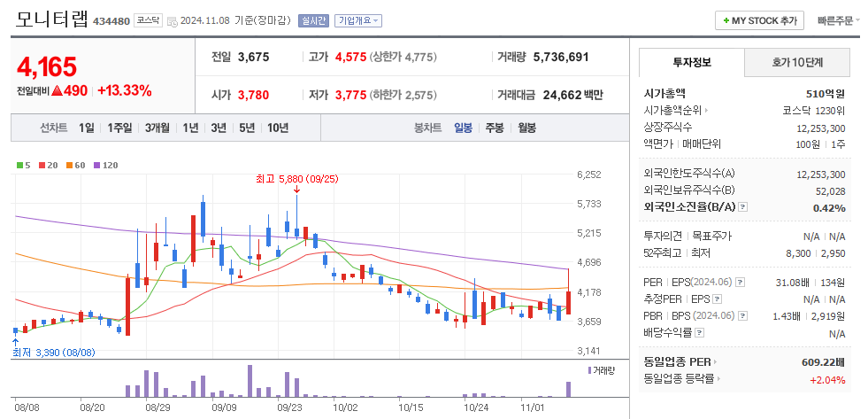Select the 1주일 line chart period
The image size is (868, 419).
(x=119, y=128)
